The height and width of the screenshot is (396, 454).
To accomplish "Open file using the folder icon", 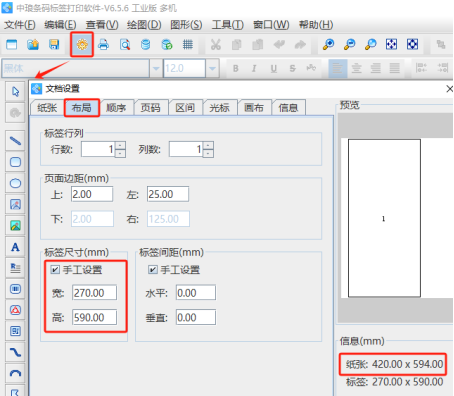I will [x=33, y=44].
